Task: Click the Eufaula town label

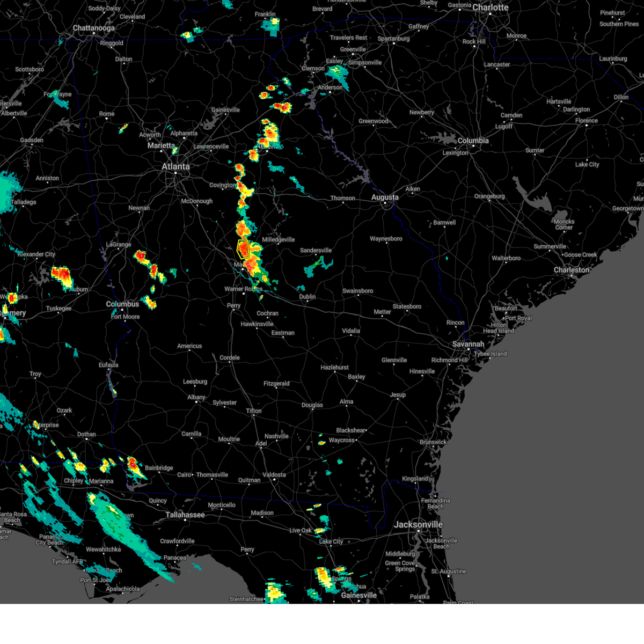Action: pyautogui.click(x=108, y=365)
